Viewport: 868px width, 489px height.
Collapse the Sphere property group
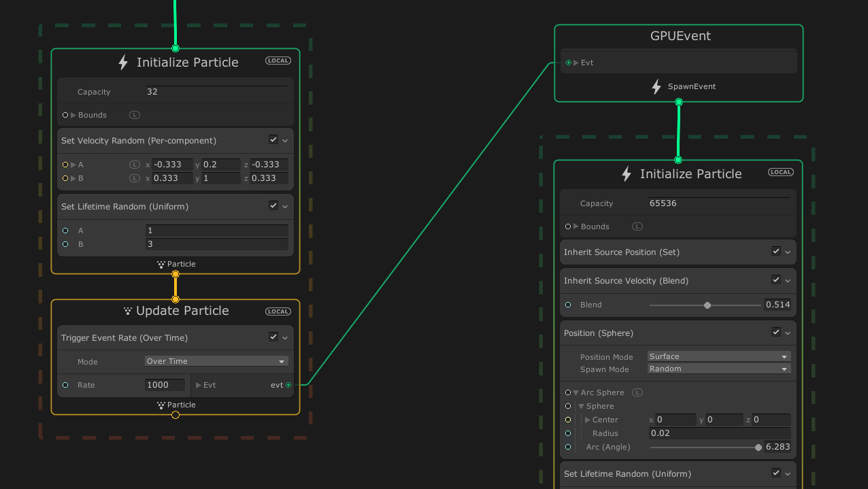tap(582, 406)
